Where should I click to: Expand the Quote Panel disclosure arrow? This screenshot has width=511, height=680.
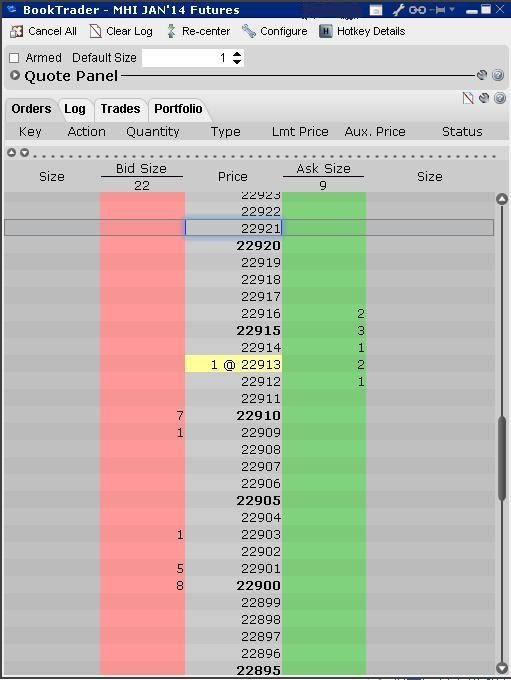[x=15, y=75]
